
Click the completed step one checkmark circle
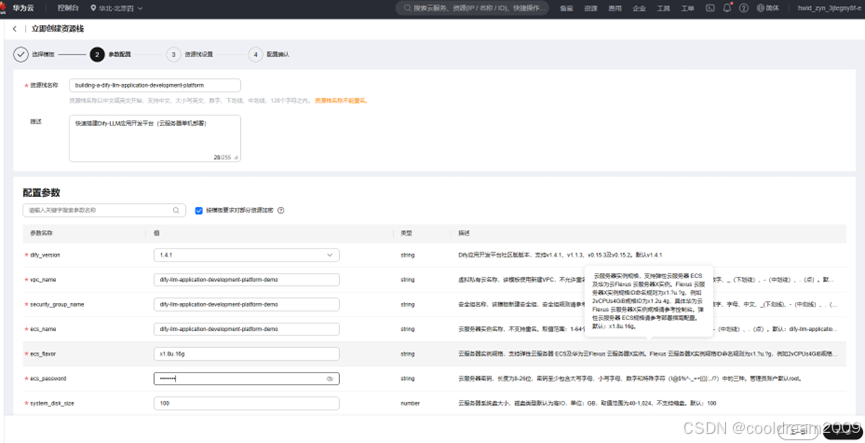(x=21, y=55)
